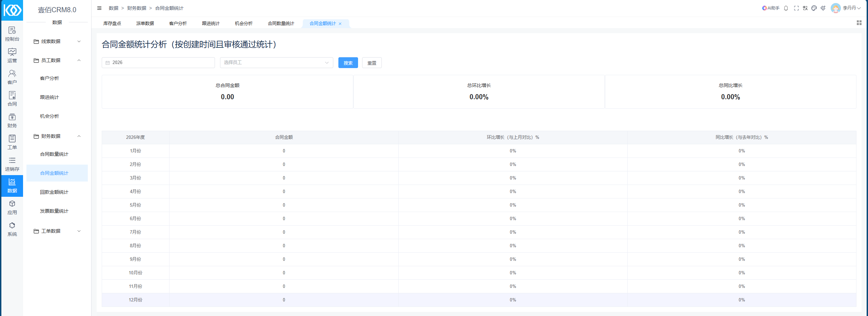Image resolution: width=868 pixels, height=316 pixels.
Task: Open 客户分析 in the side menu
Action: 57,78
